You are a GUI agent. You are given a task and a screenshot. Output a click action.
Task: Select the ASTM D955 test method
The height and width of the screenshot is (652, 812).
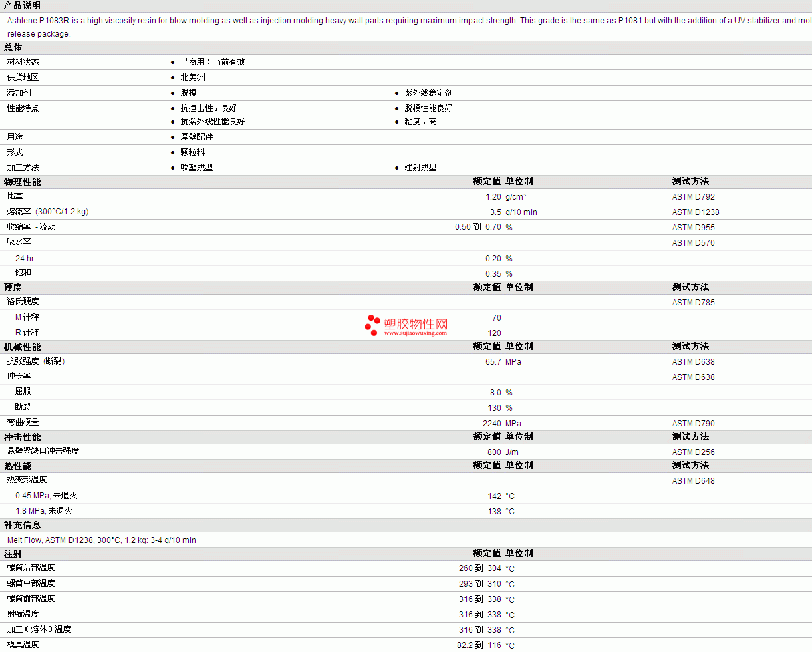pyautogui.click(x=694, y=228)
